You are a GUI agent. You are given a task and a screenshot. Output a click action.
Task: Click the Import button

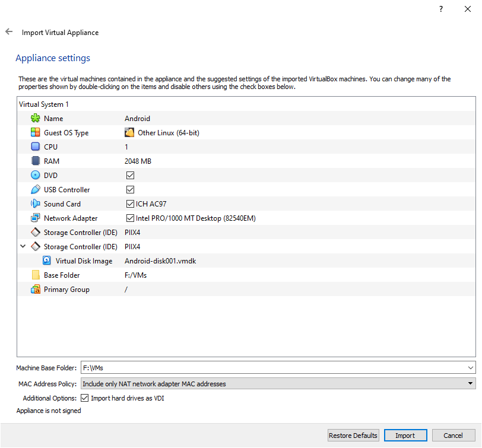click(x=405, y=436)
